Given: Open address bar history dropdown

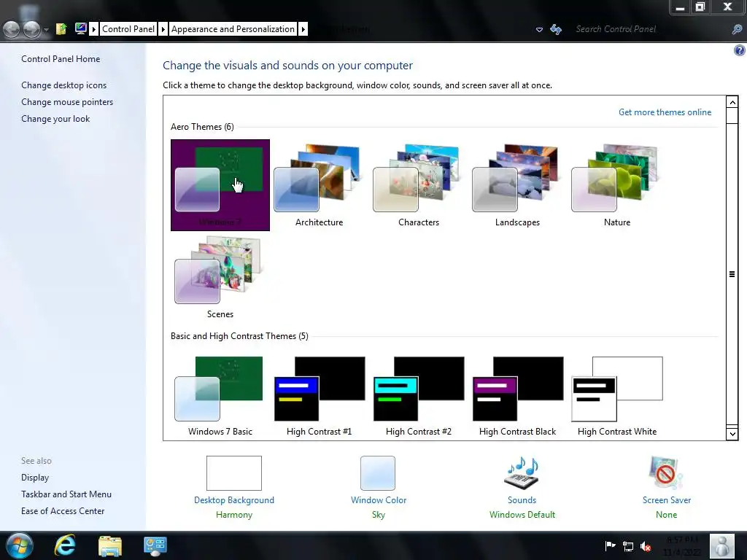Looking at the screenshot, I should pos(539,29).
